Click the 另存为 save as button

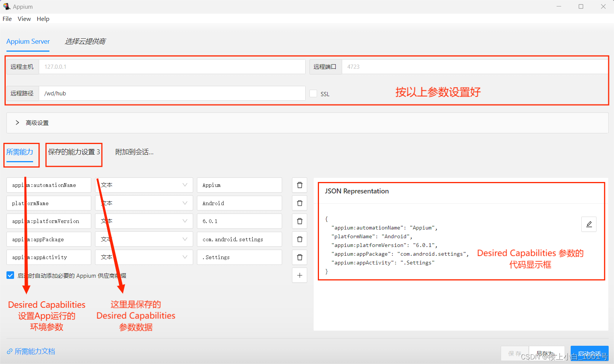pyautogui.click(x=546, y=353)
